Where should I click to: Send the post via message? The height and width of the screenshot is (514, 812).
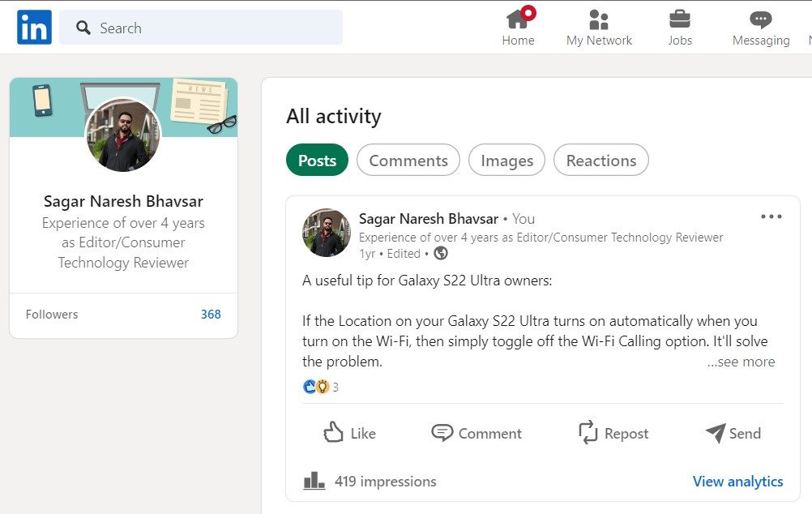pos(733,433)
